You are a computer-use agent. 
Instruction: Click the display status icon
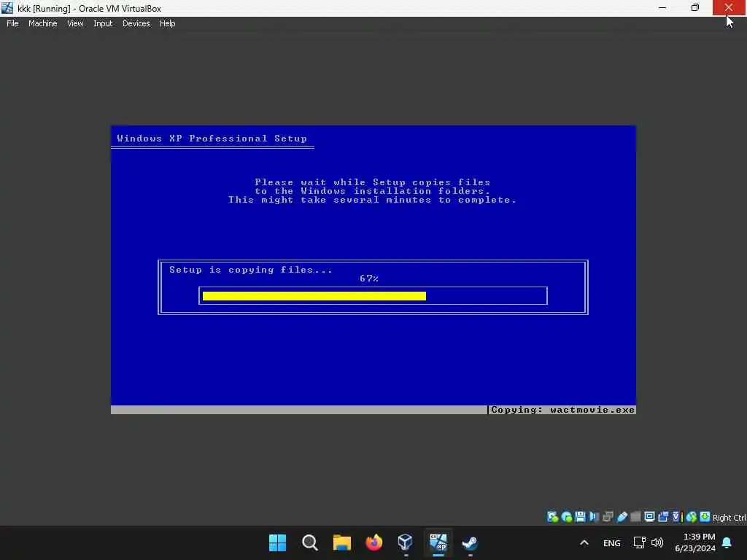click(649, 517)
